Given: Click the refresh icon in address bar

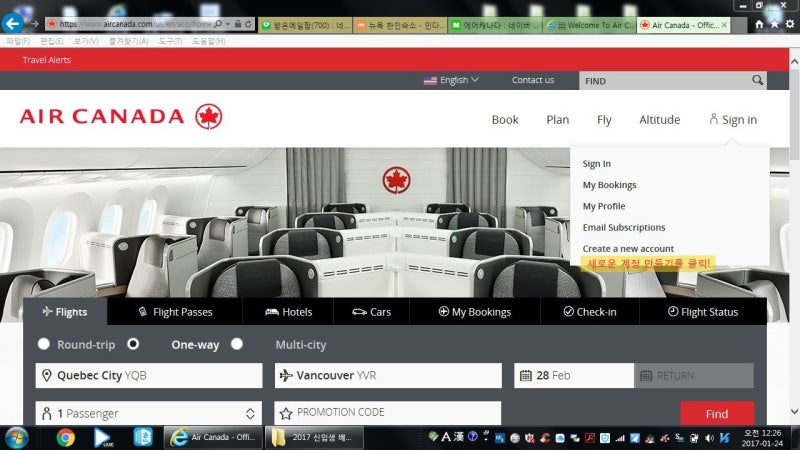Looking at the screenshot, I should 248,24.
